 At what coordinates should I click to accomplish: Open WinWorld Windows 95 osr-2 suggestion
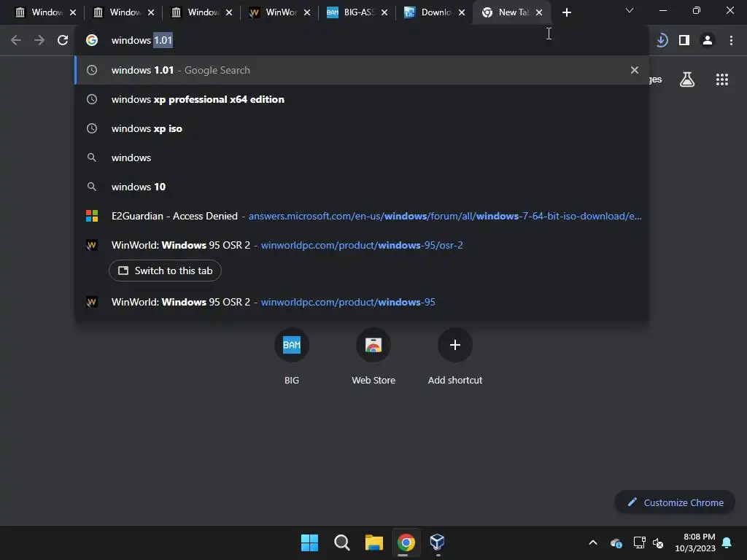[x=362, y=245]
